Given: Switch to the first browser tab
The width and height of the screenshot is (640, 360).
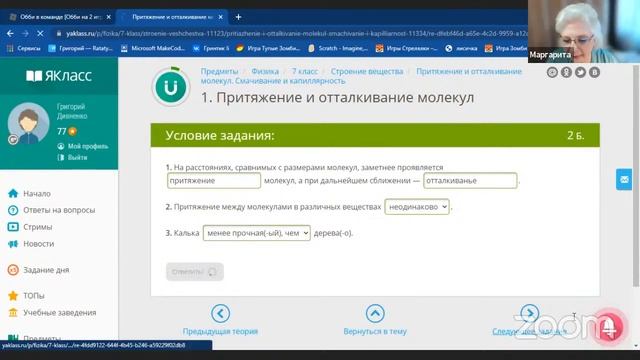Looking at the screenshot, I should 60,17.
